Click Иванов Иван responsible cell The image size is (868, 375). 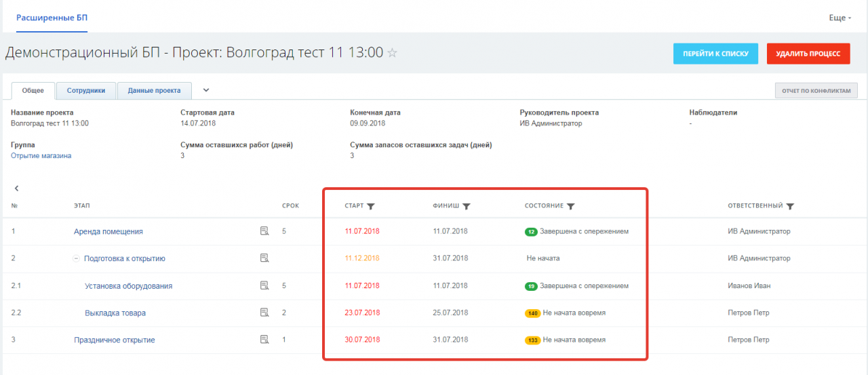[749, 285]
